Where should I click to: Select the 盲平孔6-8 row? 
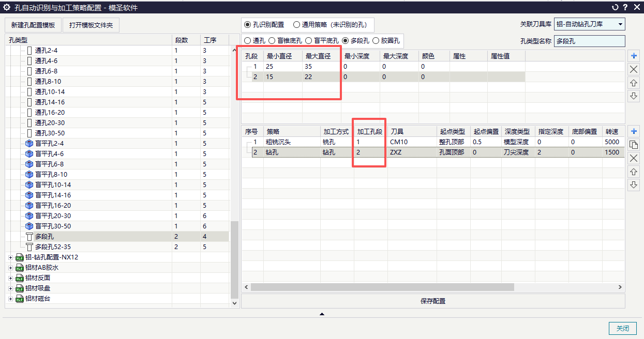click(118, 164)
